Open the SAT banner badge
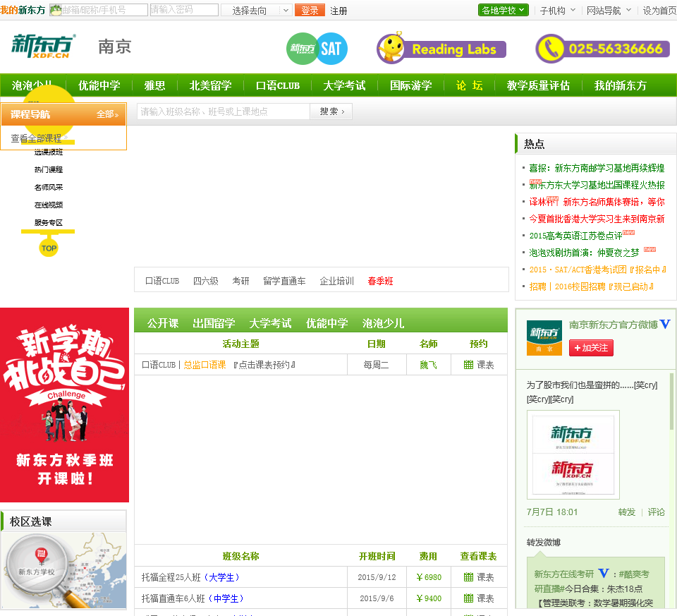This screenshot has width=677, height=616. [x=317, y=49]
